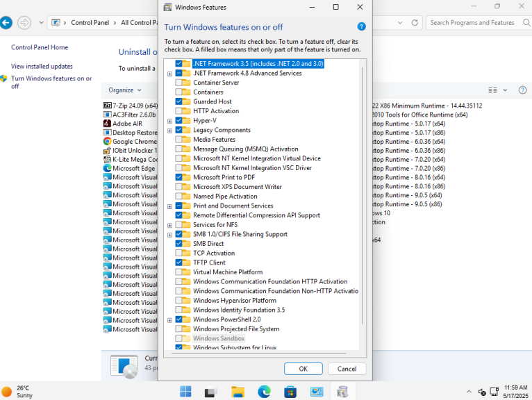Viewport: 532px width, 400px height.
Task: Expand SMB 1.0/CIFS File Sharing Support
Action: point(169,235)
